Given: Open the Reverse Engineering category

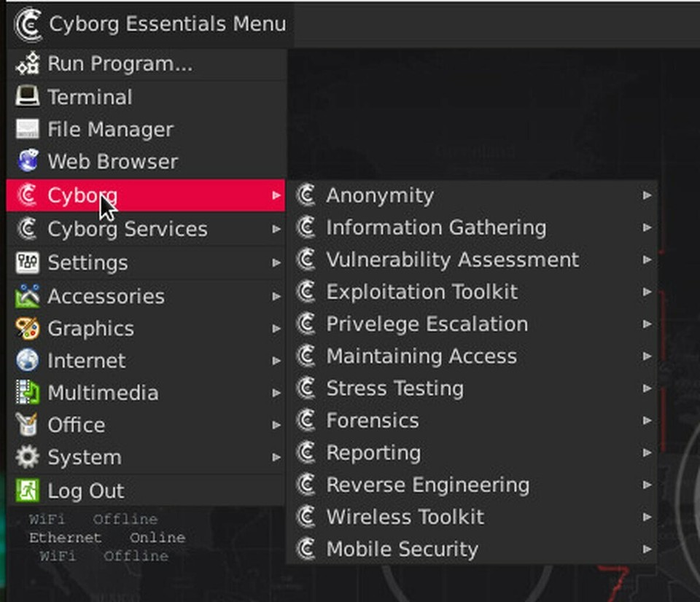Looking at the screenshot, I should [x=427, y=485].
